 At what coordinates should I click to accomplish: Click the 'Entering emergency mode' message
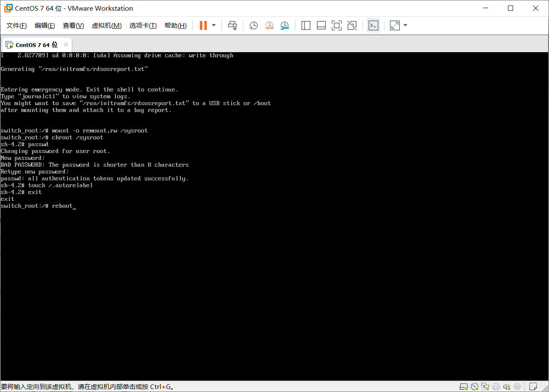(x=90, y=90)
